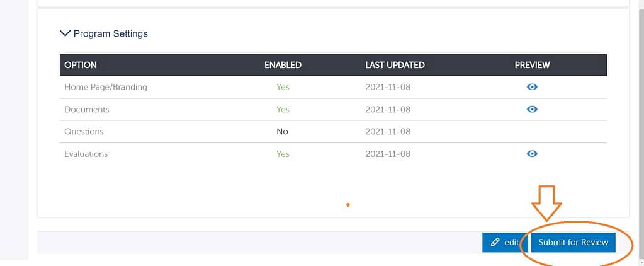The width and height of the screenshot is (644, 266).
Task: Preview the Home Page/Branding option via eye icon
Action: point(532,87)
